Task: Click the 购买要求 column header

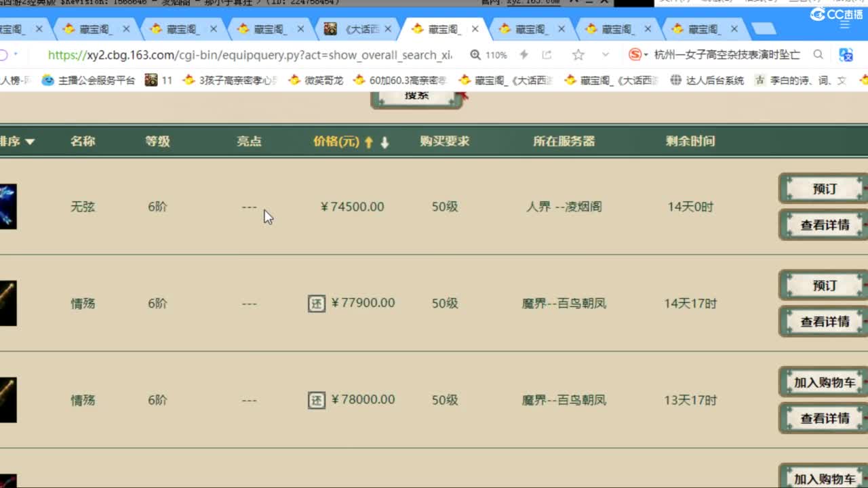Action: point(444,141)
